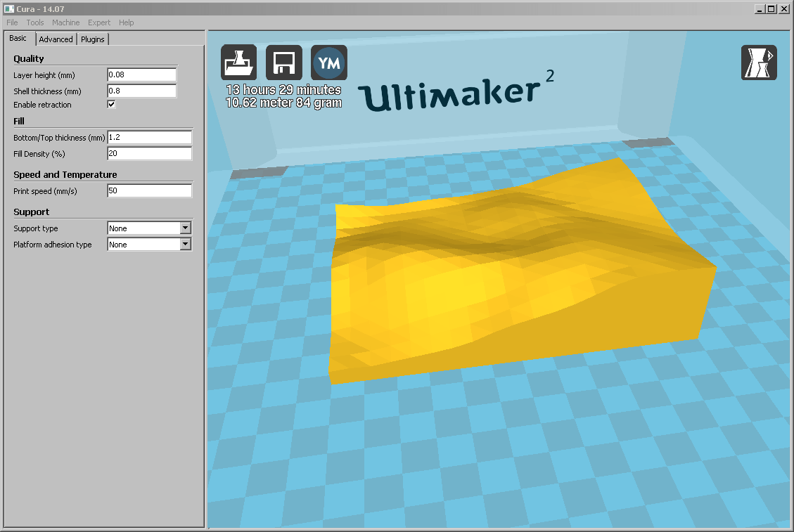The width and height of the screenshot is (794, 532).
Task: Minimize the Cura window
Action: (x=759, y=8)
